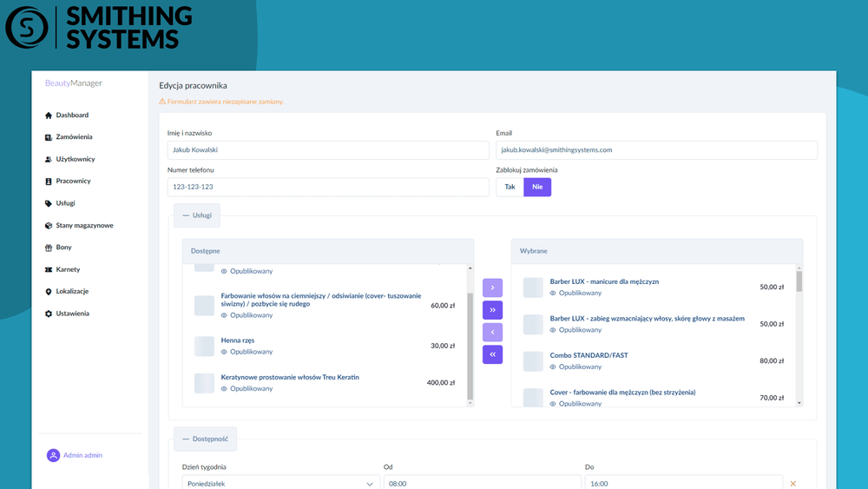Click the Numer telefonu field
This screenshot has width=868, height=489.
click(x=328, y=188)
